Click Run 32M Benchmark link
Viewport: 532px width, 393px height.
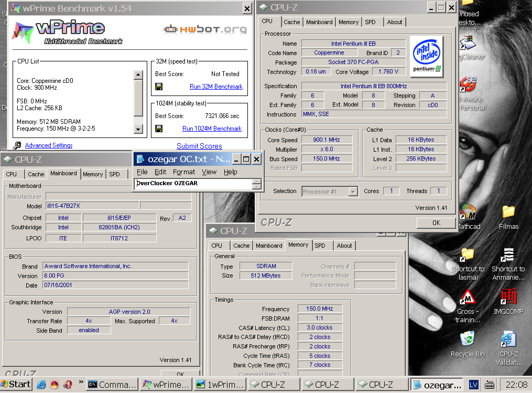point(216,87)
